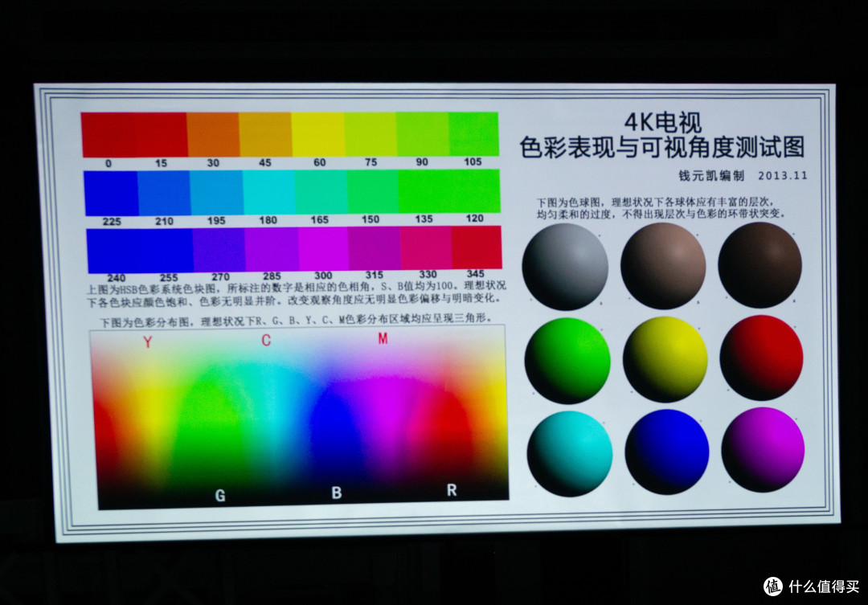Click the violet hue block labeled 270
The height and width of the screenshot is (605, 868).
219,250
